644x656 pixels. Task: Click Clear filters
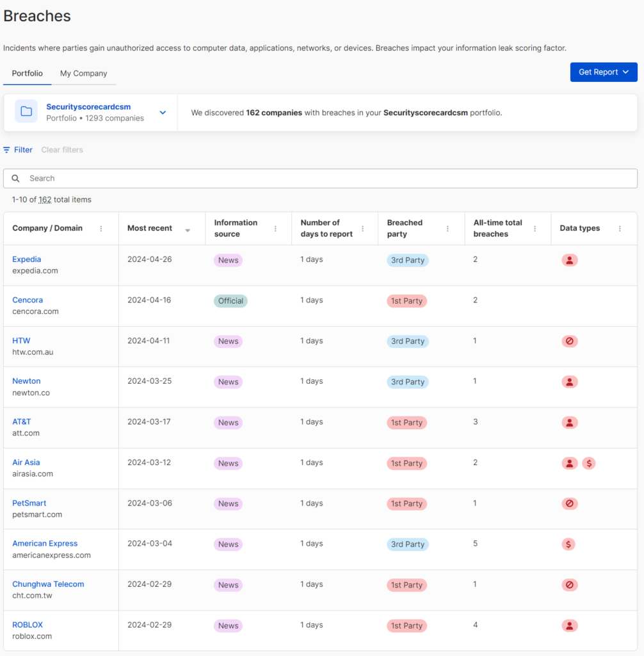click(62, 150)
